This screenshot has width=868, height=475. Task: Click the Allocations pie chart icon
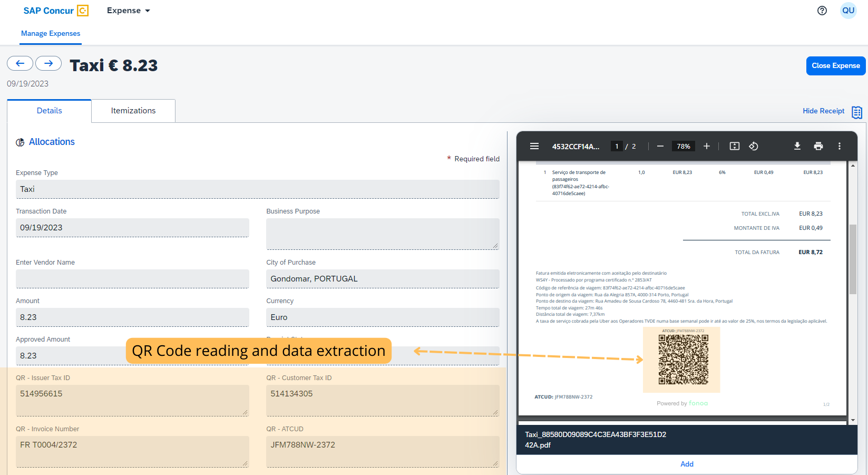click(x=20, y=142)
